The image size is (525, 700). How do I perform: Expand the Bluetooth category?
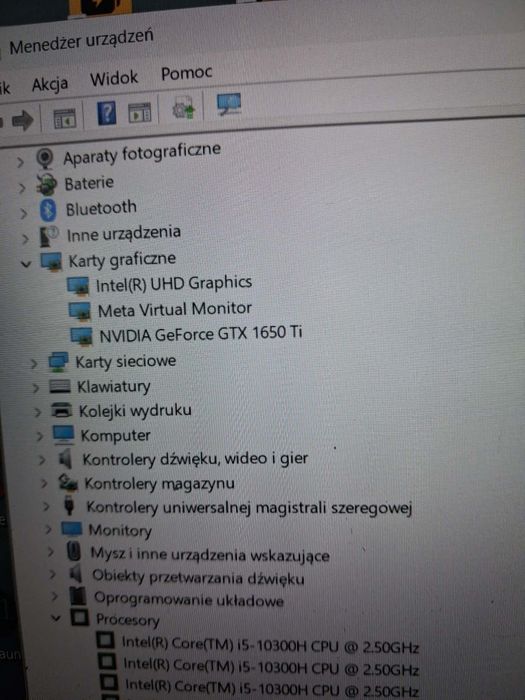[23, 213]
